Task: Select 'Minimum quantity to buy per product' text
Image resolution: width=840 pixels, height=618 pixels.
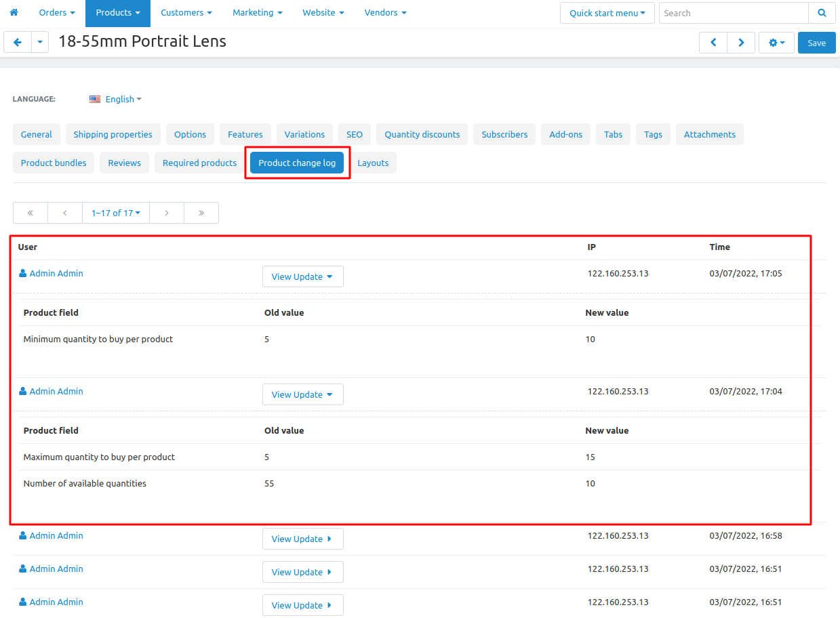Action: pos(98,339)
